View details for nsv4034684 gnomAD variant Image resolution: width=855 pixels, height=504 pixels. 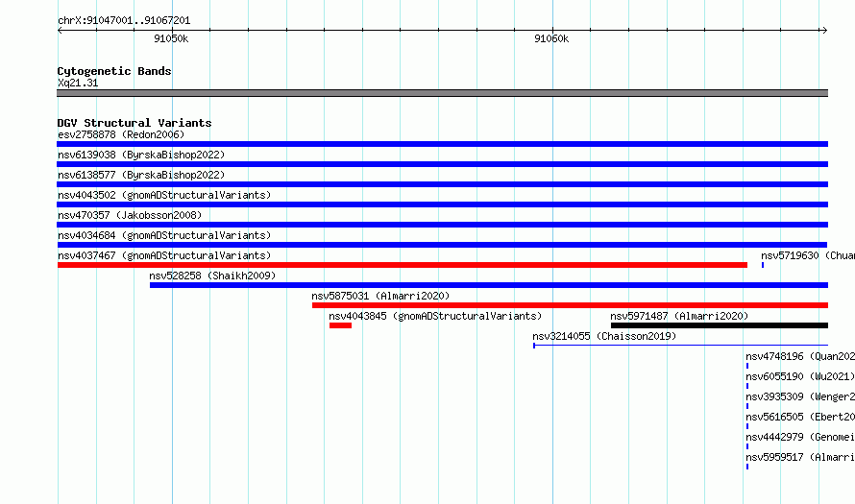pyautogui.click(x=164, y=235)
